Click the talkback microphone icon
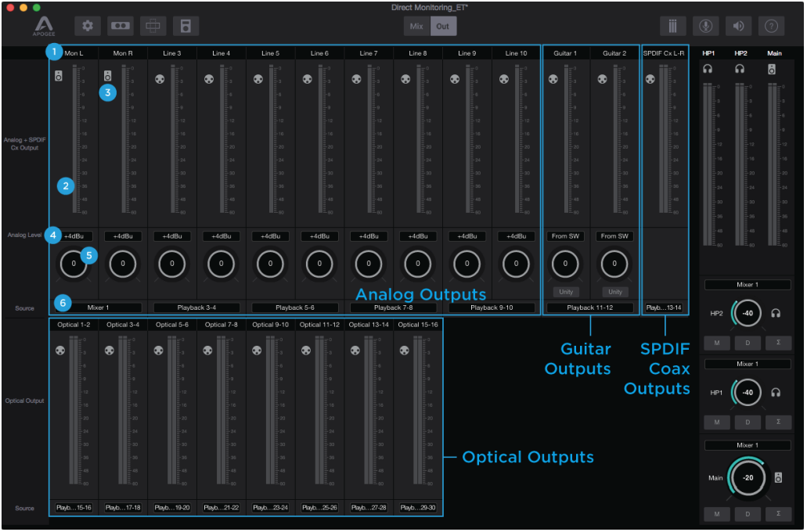Viewport: 807px width, 532px height. coord(706,25)
